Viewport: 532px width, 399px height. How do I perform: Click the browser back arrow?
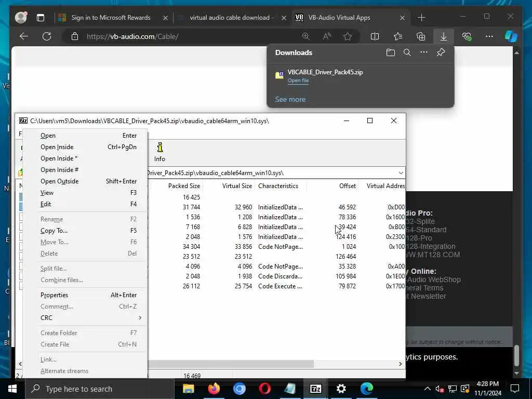[24, 36]
